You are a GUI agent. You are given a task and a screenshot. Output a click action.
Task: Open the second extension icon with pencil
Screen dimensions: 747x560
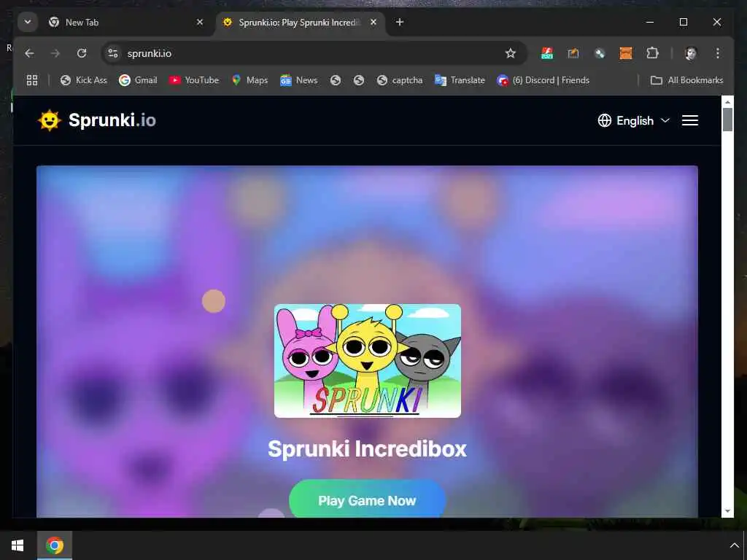(x=573, y=53)
